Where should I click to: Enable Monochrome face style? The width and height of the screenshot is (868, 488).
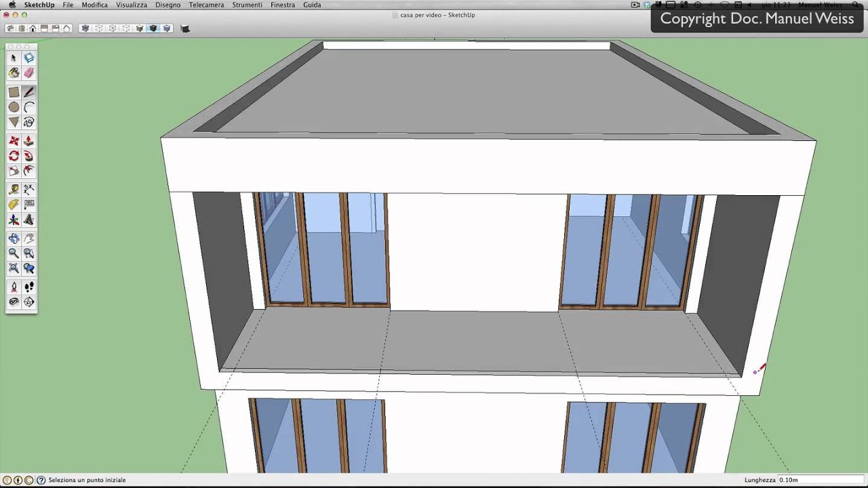167,28
